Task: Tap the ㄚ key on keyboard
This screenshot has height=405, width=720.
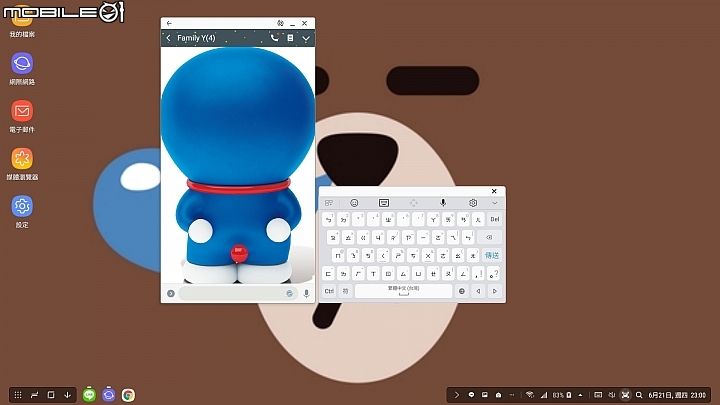Action: pos(433,219)
